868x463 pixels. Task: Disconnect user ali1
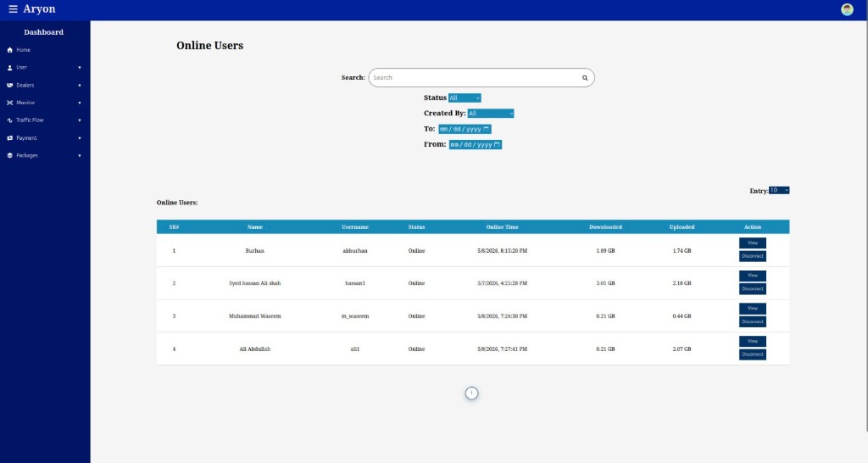(x=753, y=354)
